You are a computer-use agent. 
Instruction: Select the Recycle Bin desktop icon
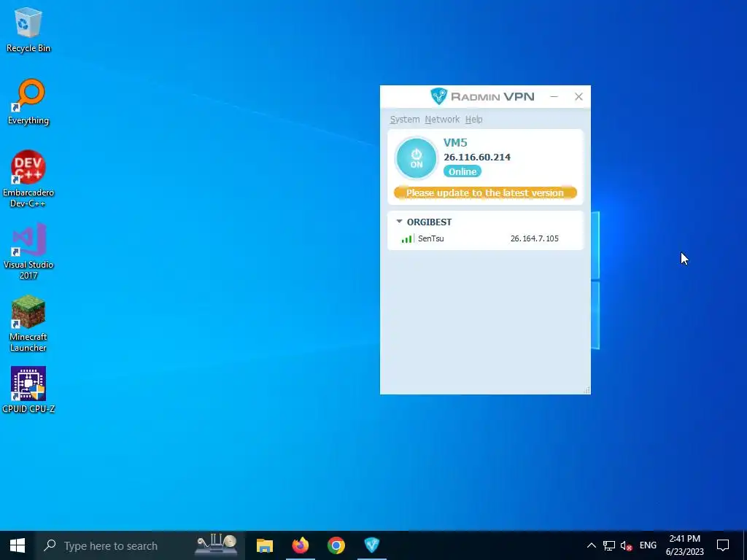coord(28,29)
